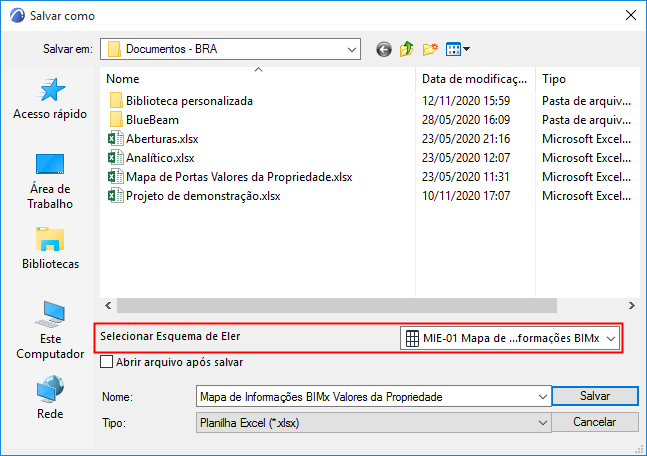Open Acesso rápido in sidebar
The width and height of the screenshot is (647, 456).
coord(50,99)
